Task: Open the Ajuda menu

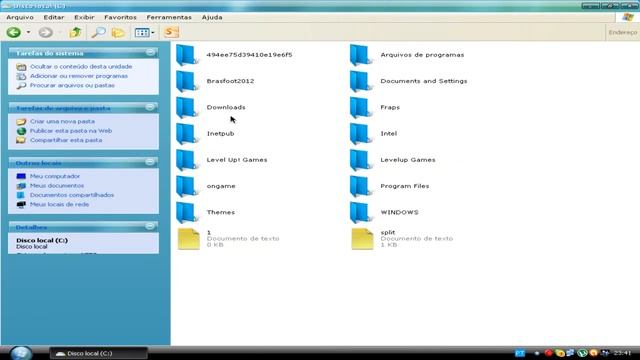Action: pyautogui.click(x=212, y=17)
